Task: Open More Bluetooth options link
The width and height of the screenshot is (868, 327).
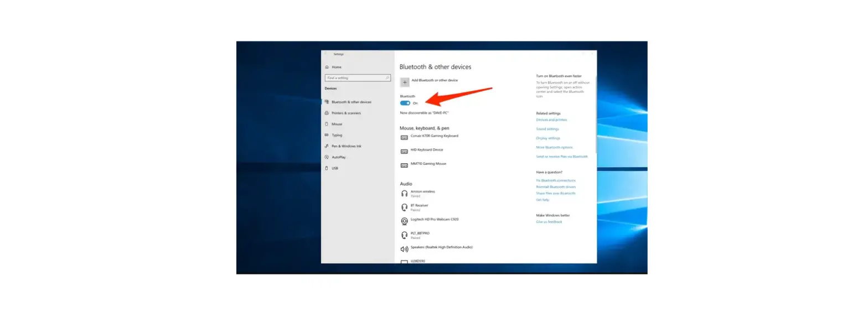Action: [554, 147]
